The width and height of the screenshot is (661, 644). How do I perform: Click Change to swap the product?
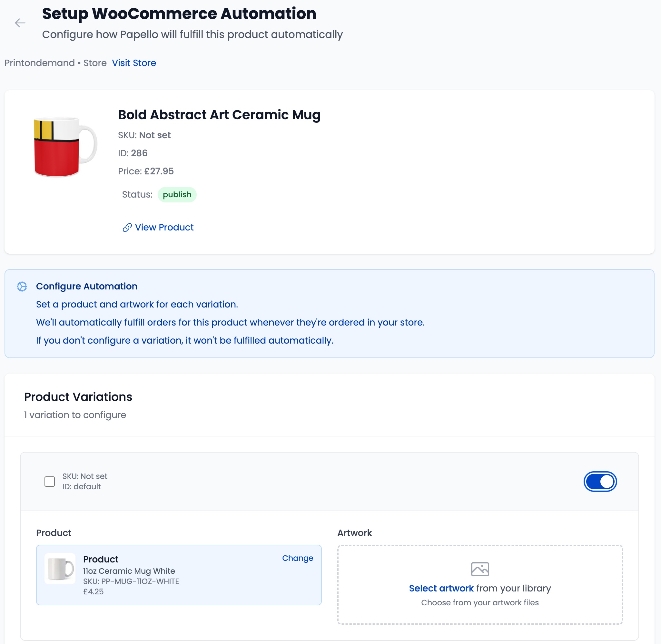[297, 558]
